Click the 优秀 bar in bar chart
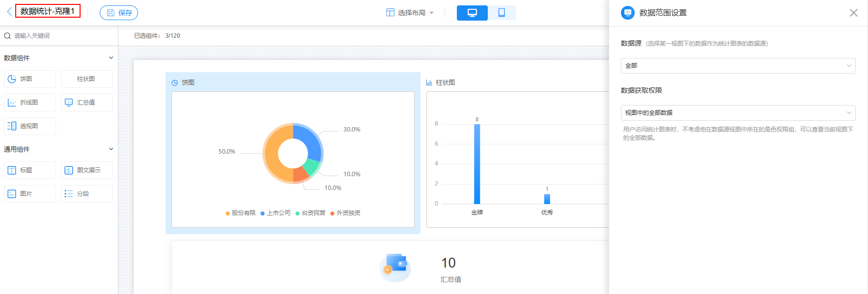868x294 pixels. (547, 199)
